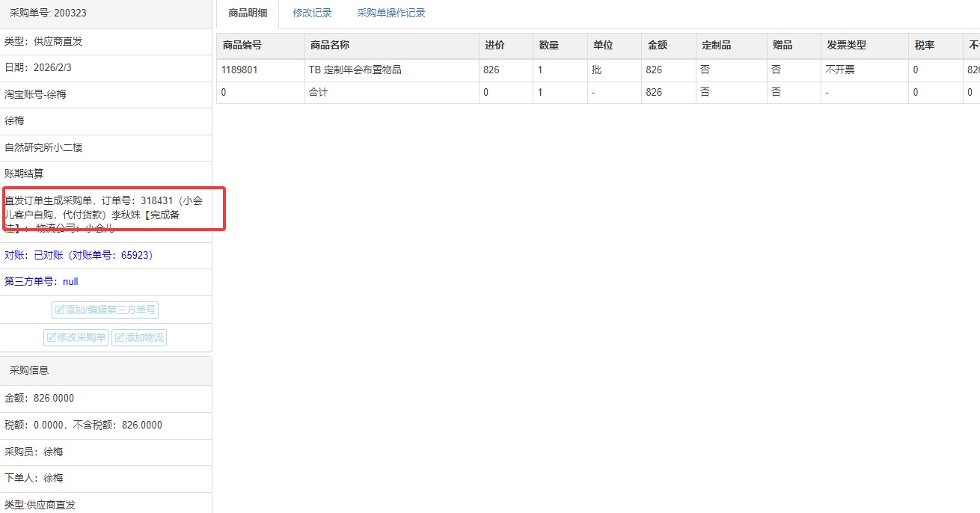Open the 采购单操作记录 tab
Screen dimensions: 980x513
coord(391,13)
